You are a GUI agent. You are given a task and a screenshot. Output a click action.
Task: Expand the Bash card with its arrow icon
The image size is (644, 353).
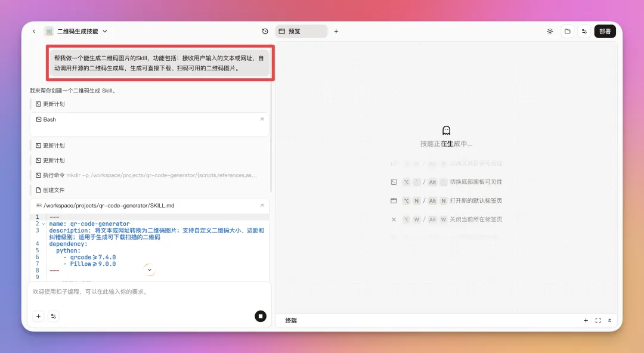(x=262, y=119)
